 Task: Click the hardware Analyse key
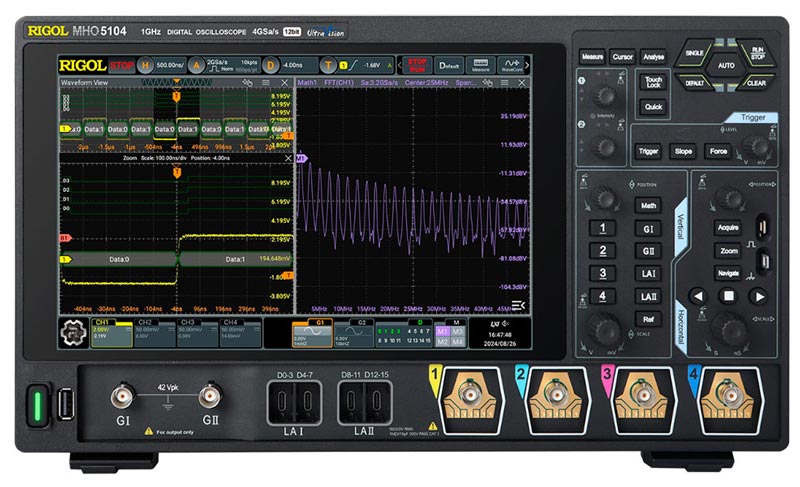pyautogui.click(x=654, y=57)
